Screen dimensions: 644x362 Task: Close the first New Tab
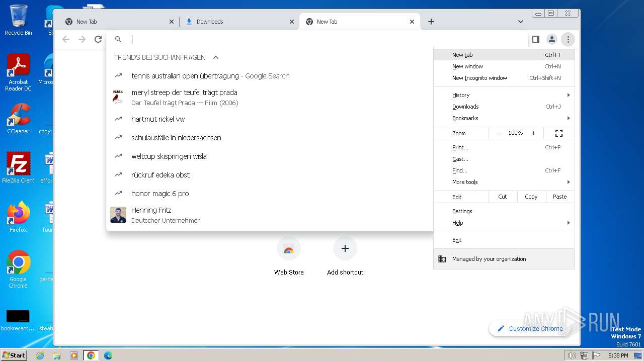click(172, 22)
